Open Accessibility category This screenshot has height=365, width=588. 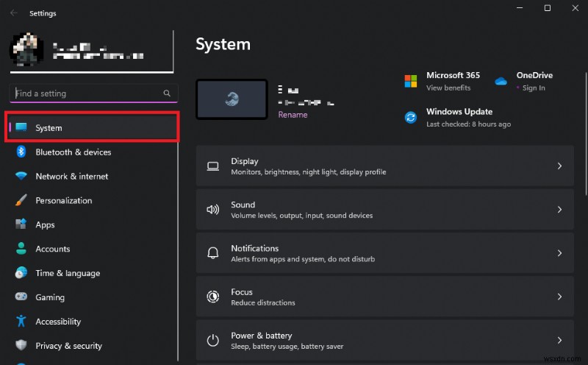click(93, 322)
